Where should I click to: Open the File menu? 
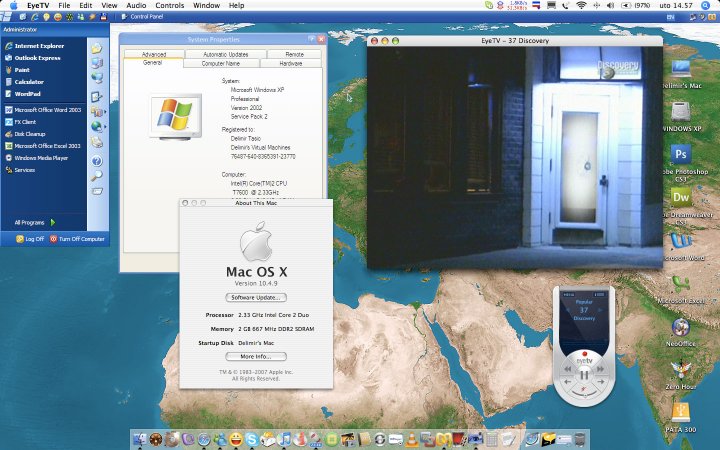tap(64, 6)
